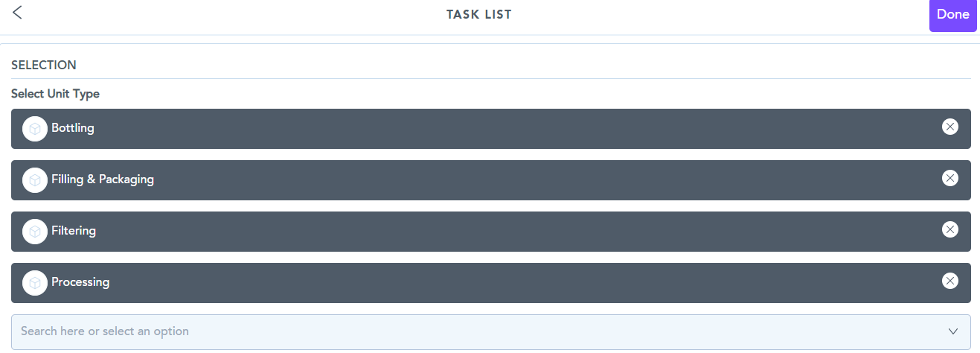The width and height of the screenshot is (980, 353).
Task: Expand the unit type dropdown chevron
Action: point(953,331)
